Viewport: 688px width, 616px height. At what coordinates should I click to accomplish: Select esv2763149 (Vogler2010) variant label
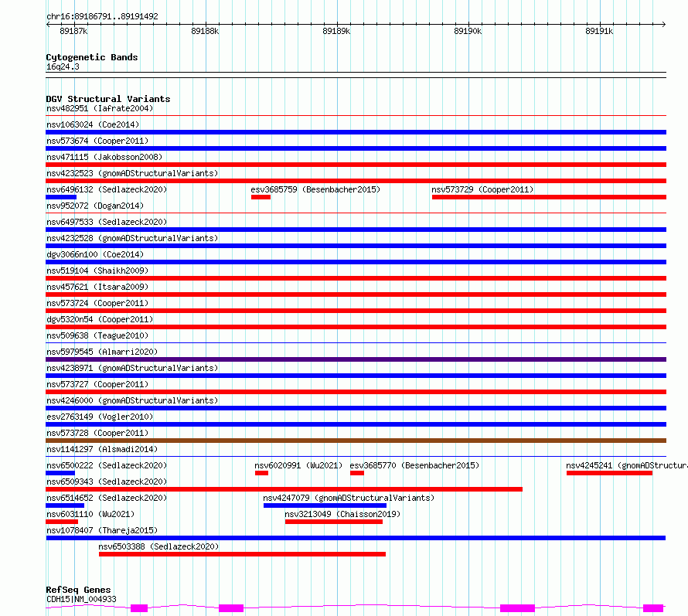point(100,417)
